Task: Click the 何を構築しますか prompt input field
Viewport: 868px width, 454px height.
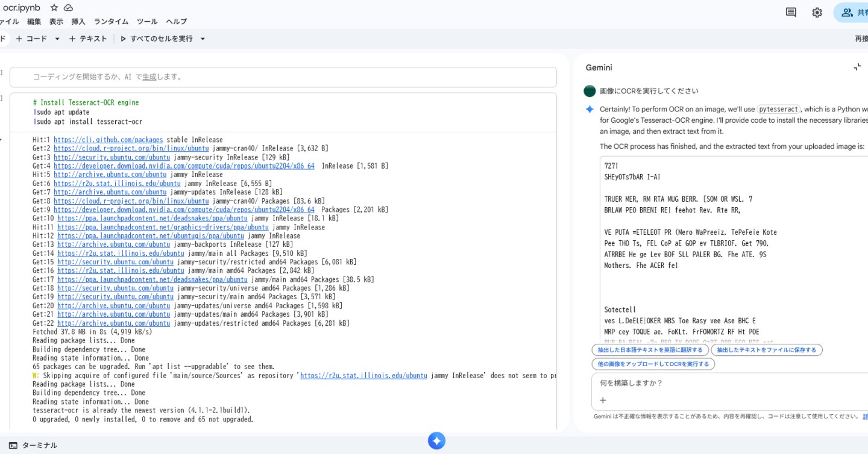Action: [x=723, y=383]
